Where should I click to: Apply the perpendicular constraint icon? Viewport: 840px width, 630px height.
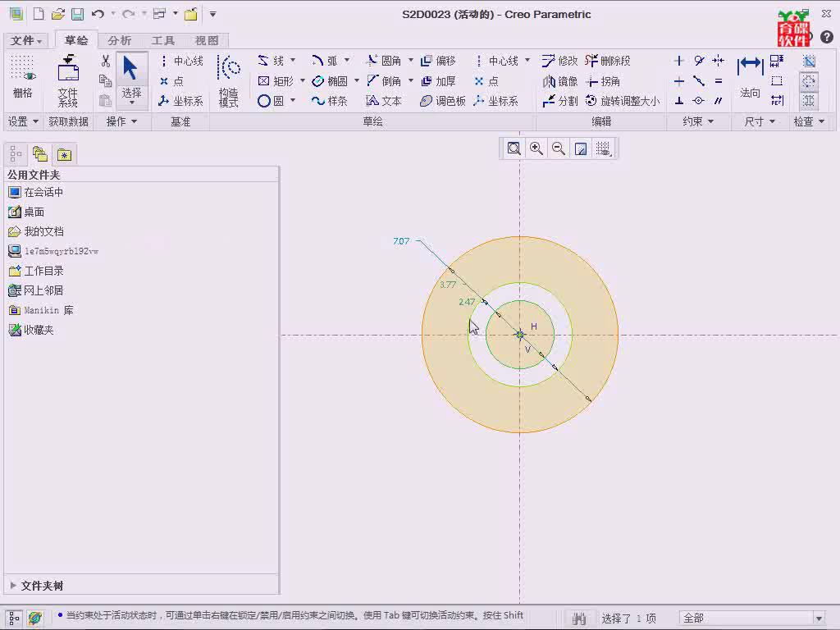(678, 101)
